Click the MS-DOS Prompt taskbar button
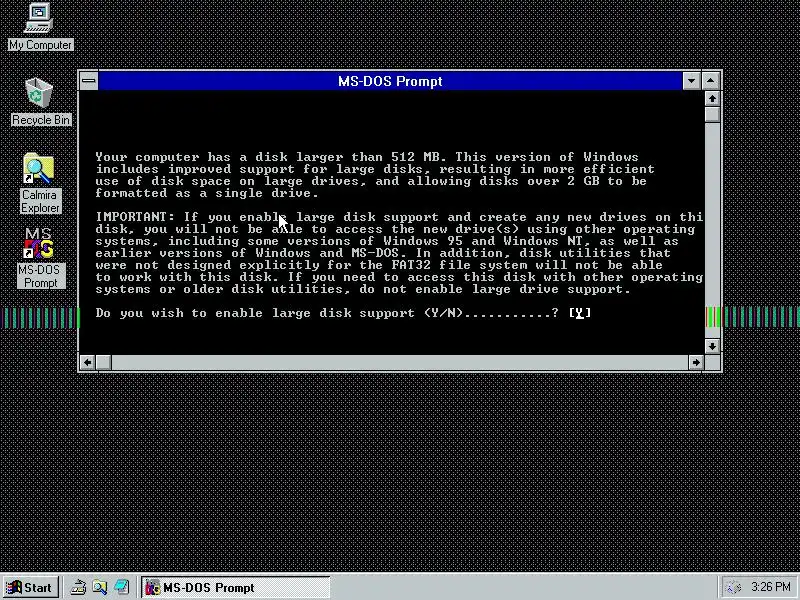Screen dimensions: 800x600 point(236,588)
